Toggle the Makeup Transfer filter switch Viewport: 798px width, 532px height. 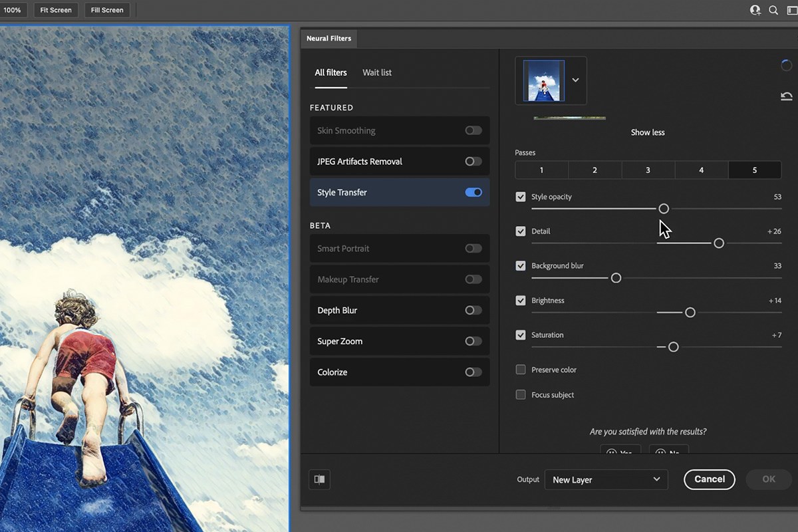(473, 279)
